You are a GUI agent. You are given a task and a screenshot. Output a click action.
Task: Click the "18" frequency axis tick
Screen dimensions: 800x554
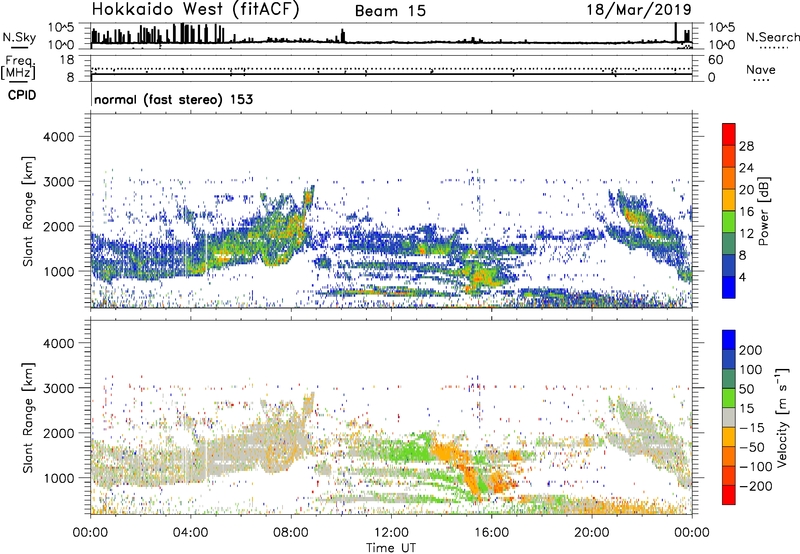67,60
